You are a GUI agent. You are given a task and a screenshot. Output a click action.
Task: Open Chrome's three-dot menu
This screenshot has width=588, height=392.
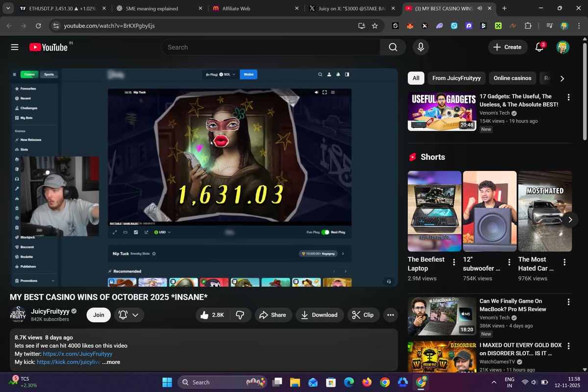[x=579, y=25]
